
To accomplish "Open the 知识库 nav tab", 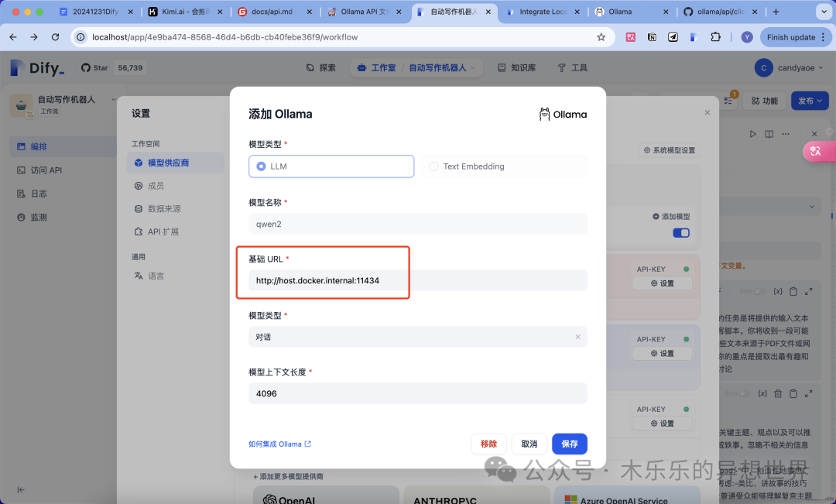I will click(x=516, y=67).
